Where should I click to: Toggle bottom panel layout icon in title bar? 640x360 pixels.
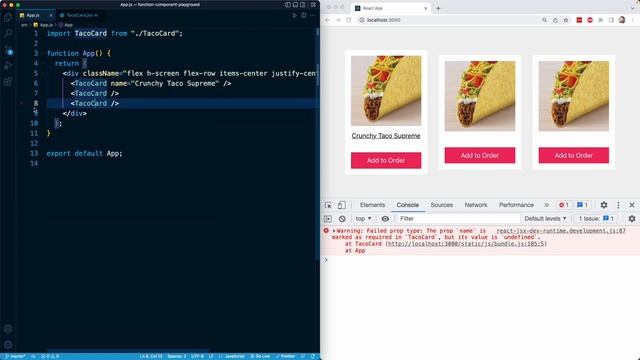[295, 4]
